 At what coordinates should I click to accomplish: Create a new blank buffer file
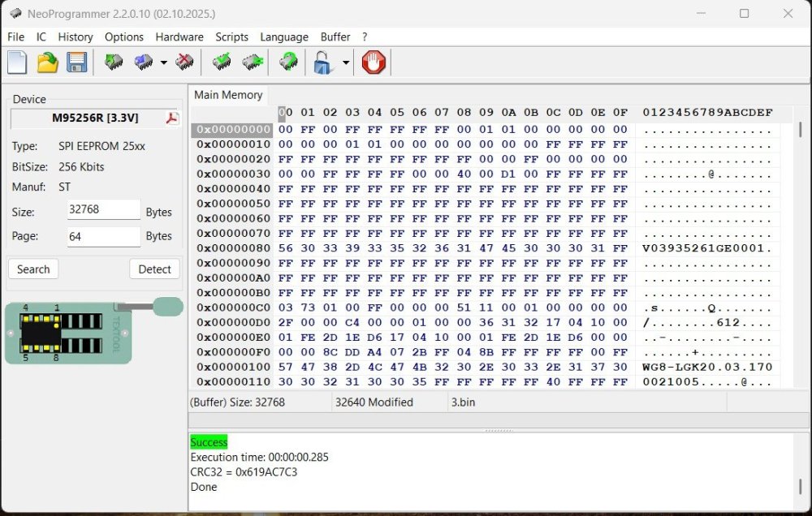(x=17, y=62)
